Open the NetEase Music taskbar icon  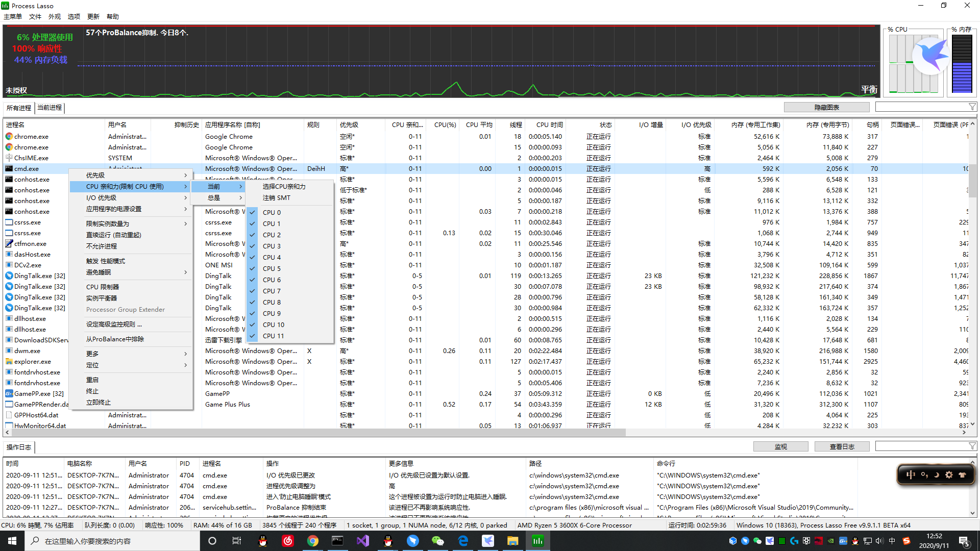[x=288, y=541]
